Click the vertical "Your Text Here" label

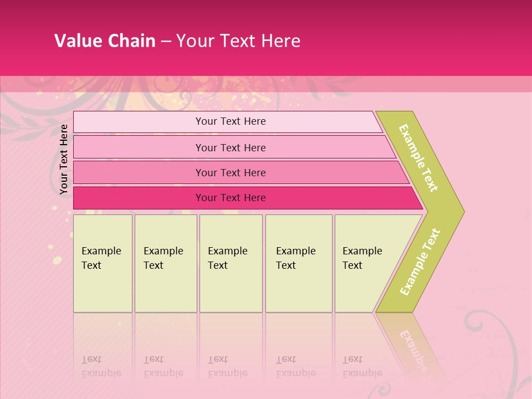64,160
